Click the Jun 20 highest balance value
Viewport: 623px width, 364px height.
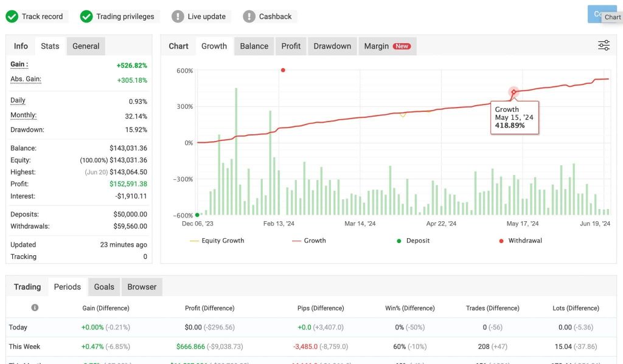(x=116, y=172)
